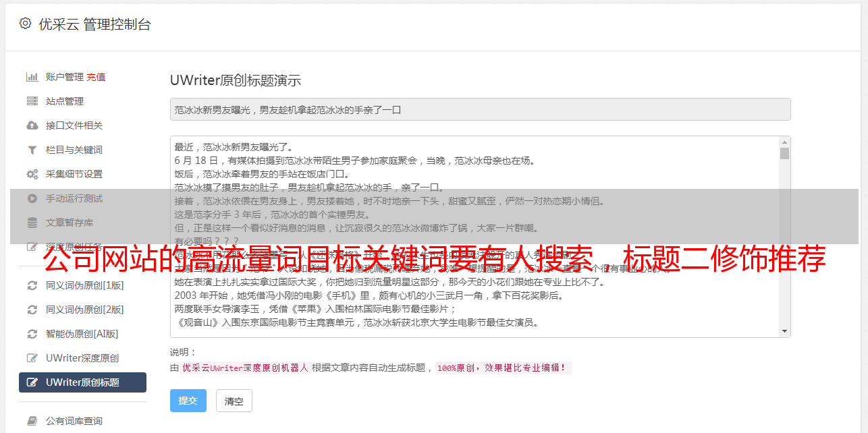Click the text area scrollbar up arrow
Screen dimensions: 868x433
784,142
